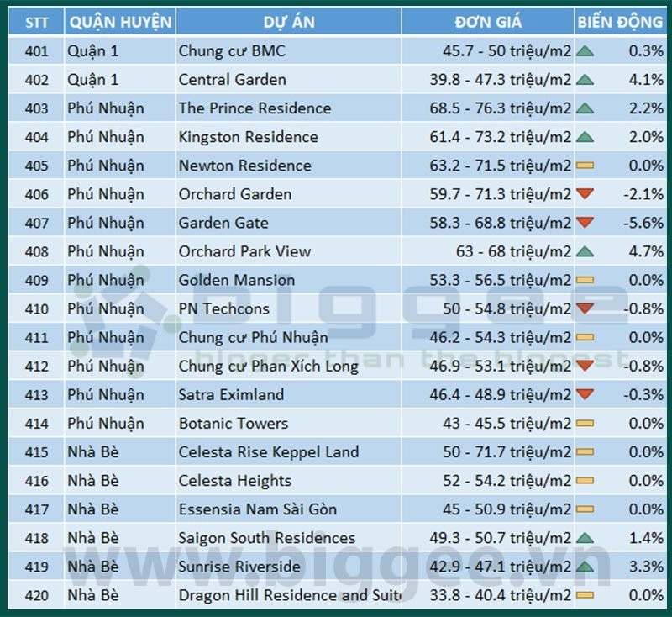Click the DỰ ÁN column header
The image size is (672, 617).
coord(288,22)
